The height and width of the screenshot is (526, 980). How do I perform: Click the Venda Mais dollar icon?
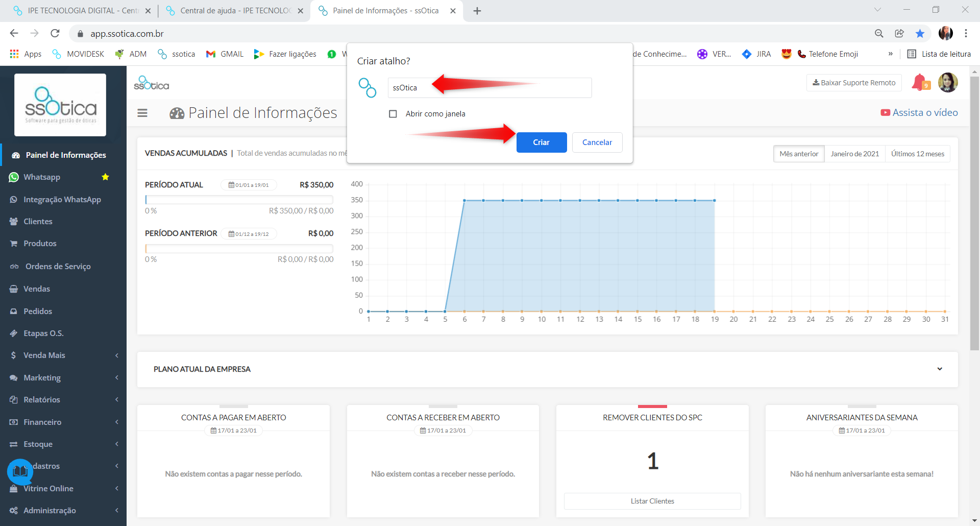(x=13, y=355)
